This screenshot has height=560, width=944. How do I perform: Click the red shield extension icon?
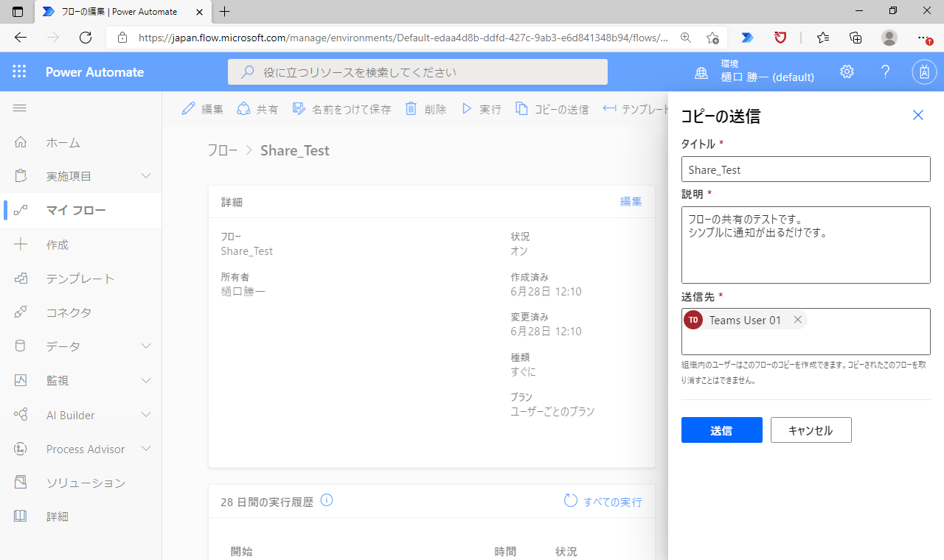[780, 38]
